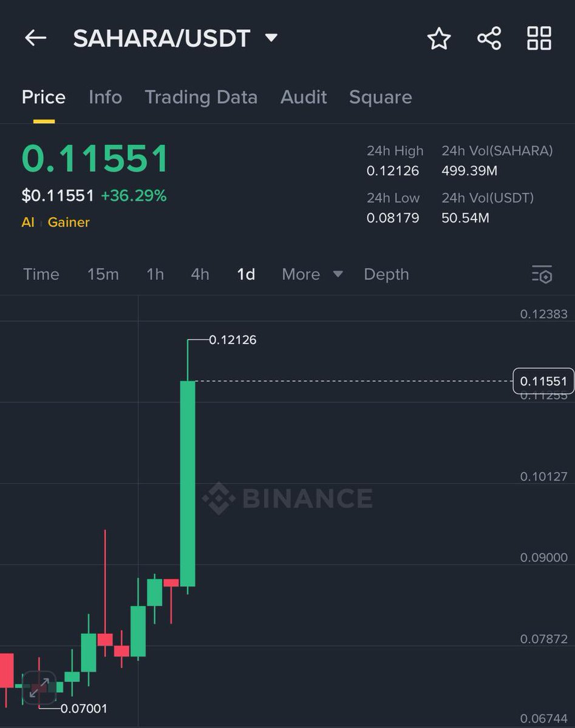Open chart settings icon beside Depth
Screen dimensions: 575x728
click(542, 274)
